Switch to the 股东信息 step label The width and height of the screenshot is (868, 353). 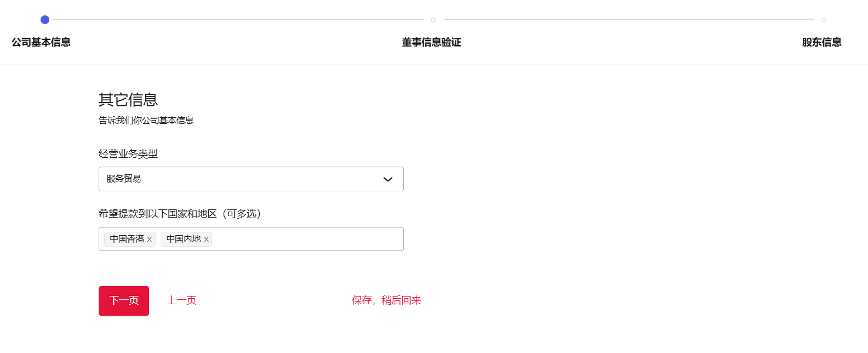[821, 42]
